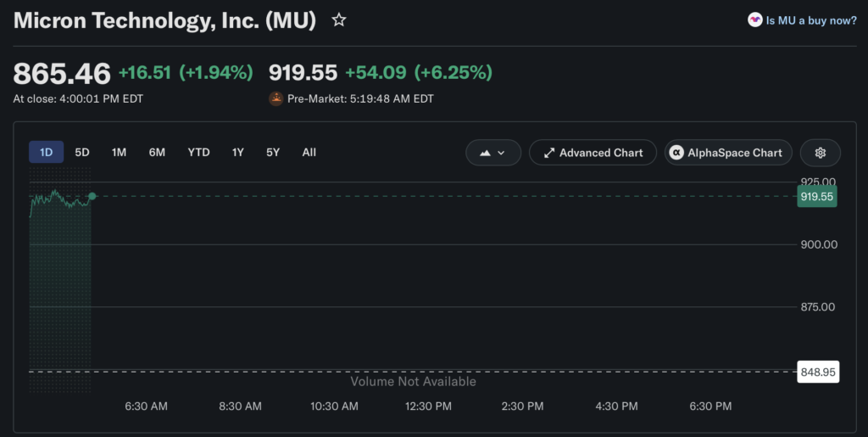The width and height of the screenshot is (868, 437).
Task: Click the 10:30 AM time axis label
Action: [334, 406]
